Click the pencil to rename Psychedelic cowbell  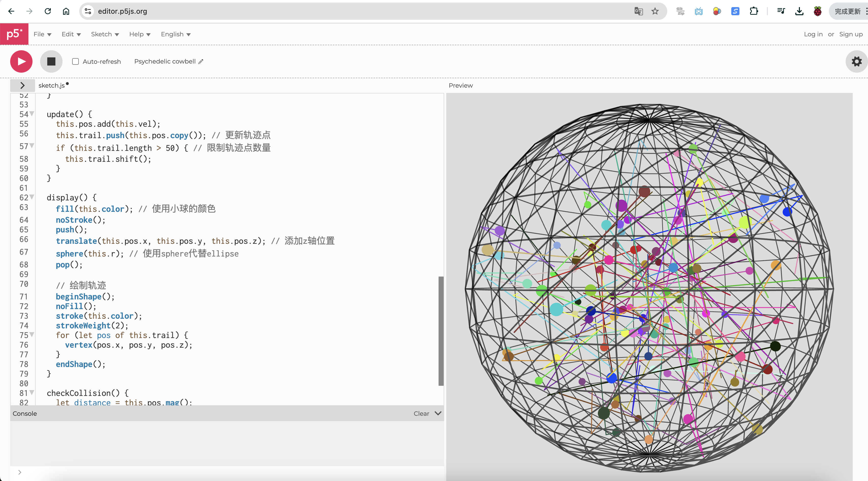[200, 61]
